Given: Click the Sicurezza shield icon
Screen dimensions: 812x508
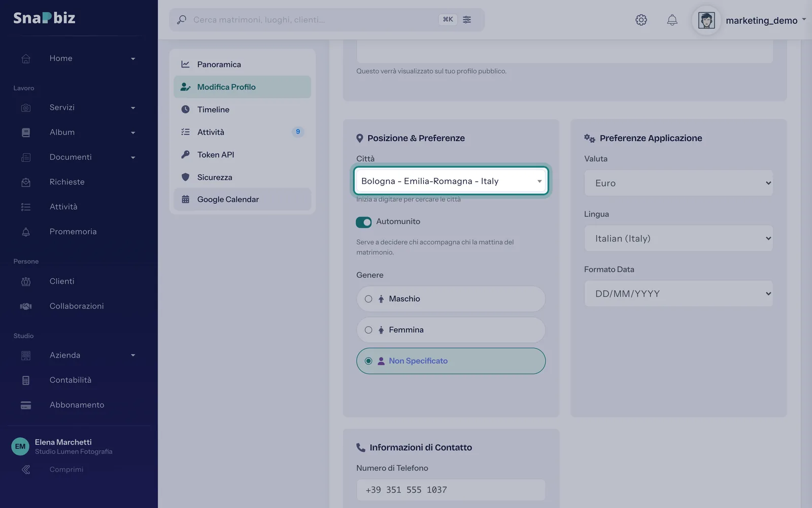Looking at the screenshot, I should click(x=186, y=177).
